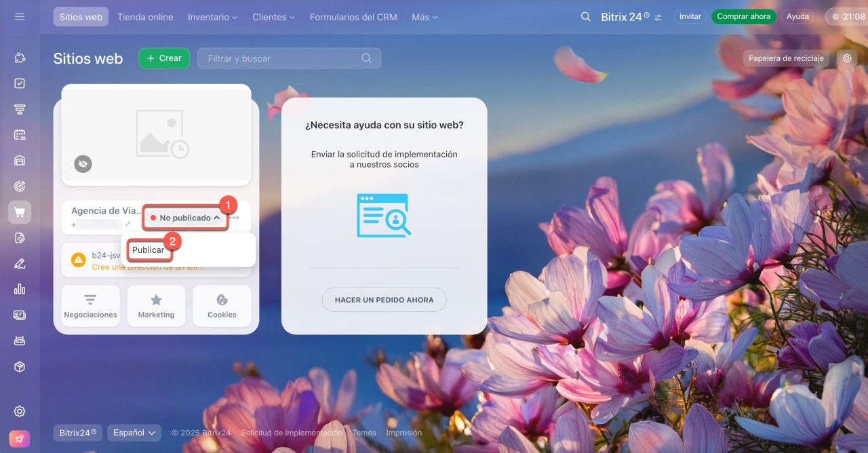Expand the No publicado status dropdown

(185, 218)
